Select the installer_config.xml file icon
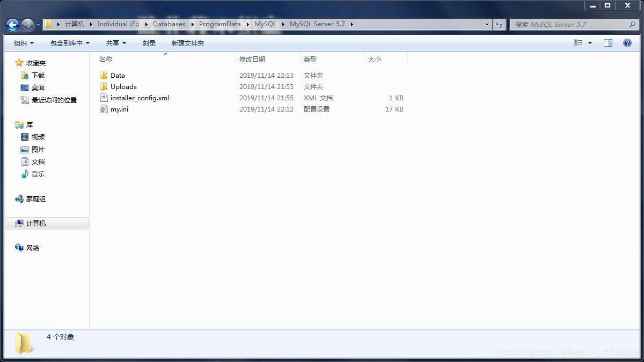The image size is (644, 362). tap(104, 98)
